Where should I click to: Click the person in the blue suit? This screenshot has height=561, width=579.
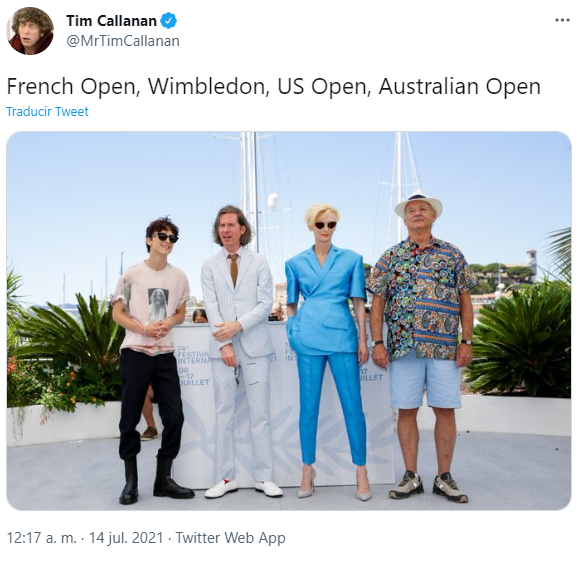[x=325, y=351]
